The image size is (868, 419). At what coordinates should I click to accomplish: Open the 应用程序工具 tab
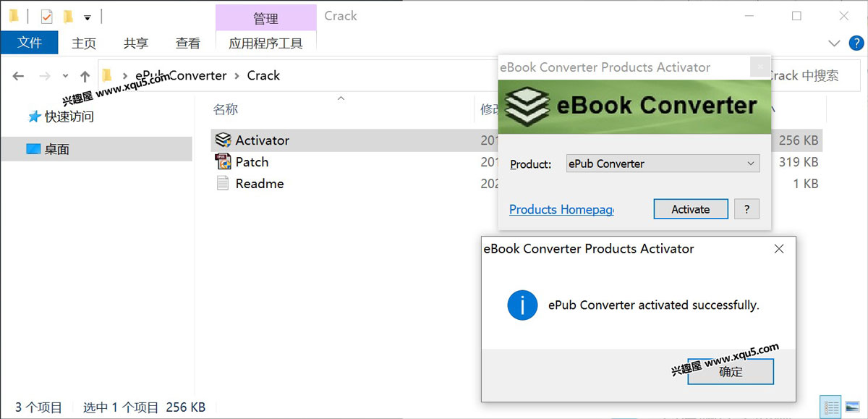click(x=266, y=43)
